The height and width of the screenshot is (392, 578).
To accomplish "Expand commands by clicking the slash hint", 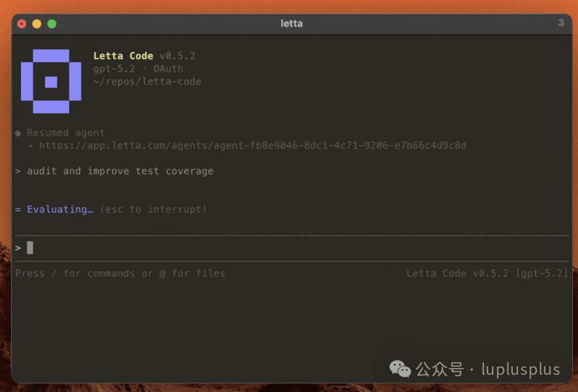I will click(54, 273).
